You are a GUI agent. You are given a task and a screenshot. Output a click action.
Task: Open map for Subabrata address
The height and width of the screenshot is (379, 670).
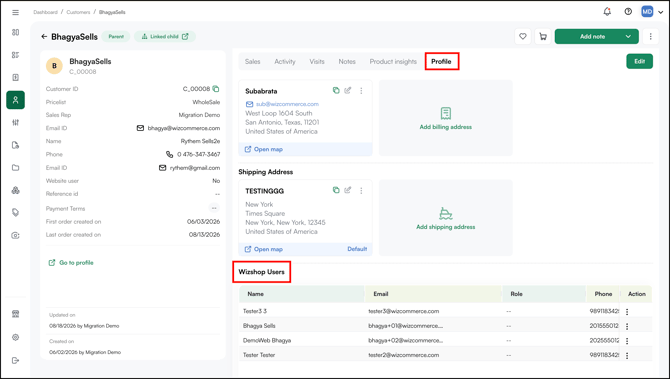click(264, 149)
